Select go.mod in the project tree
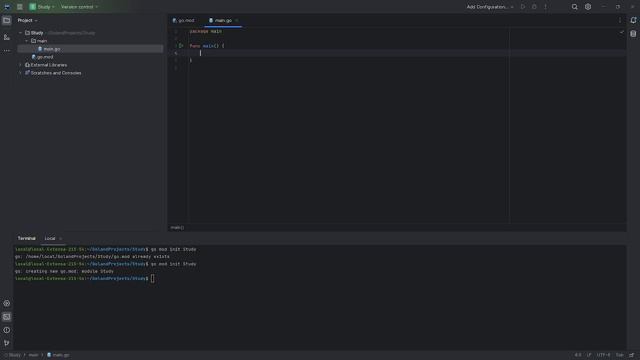 click(x=44, y=57)
